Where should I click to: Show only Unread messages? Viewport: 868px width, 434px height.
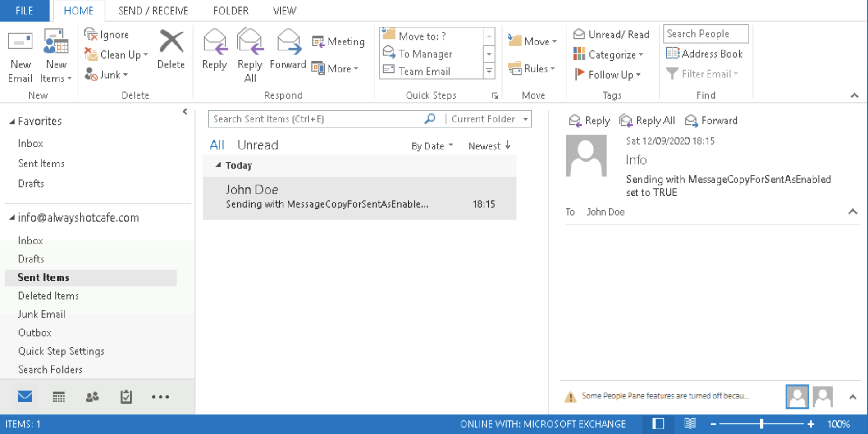click(257, 145)
